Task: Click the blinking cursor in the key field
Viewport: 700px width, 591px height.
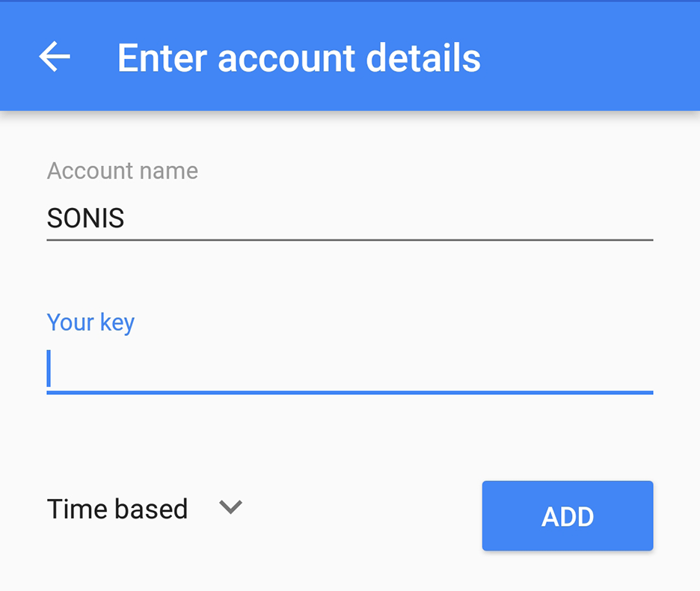Action: tap(49, 369)
